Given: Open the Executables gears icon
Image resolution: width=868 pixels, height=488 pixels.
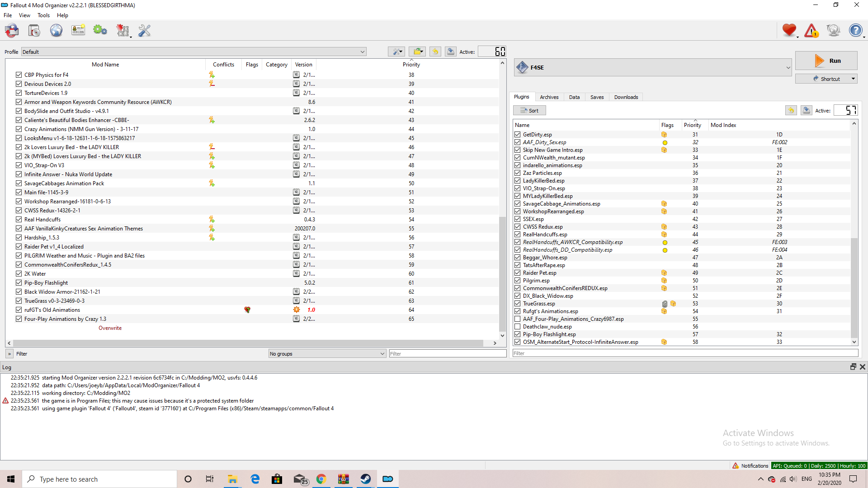Looking at the screenshot, I should pos(100,31).
